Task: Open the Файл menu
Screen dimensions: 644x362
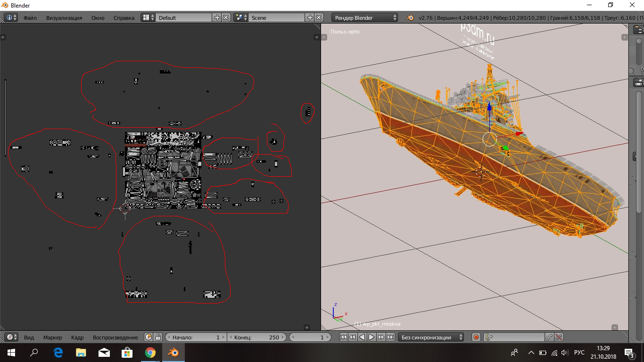Action: coord(30,18)
